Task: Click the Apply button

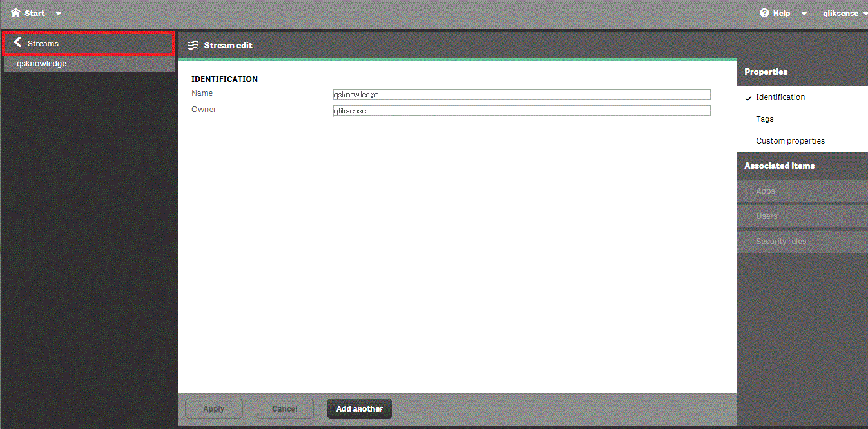Action: click(x=214, y=409)
